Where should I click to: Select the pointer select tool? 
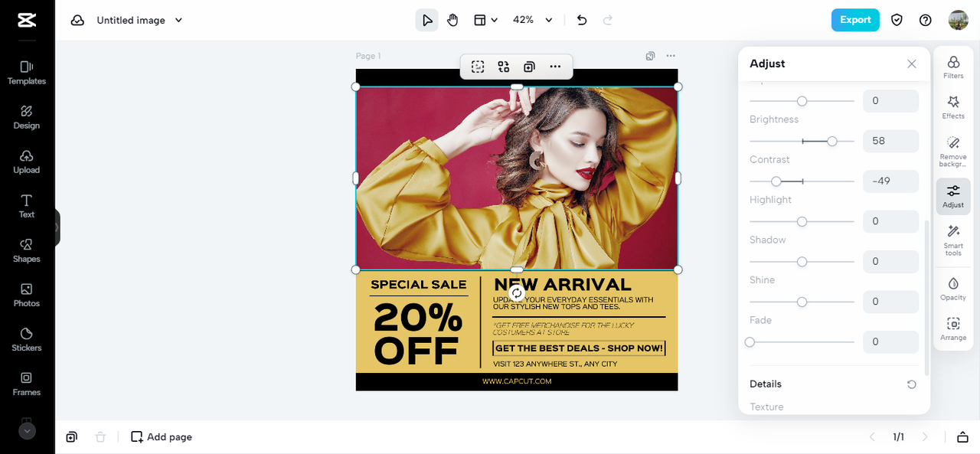tap(426, 20)
